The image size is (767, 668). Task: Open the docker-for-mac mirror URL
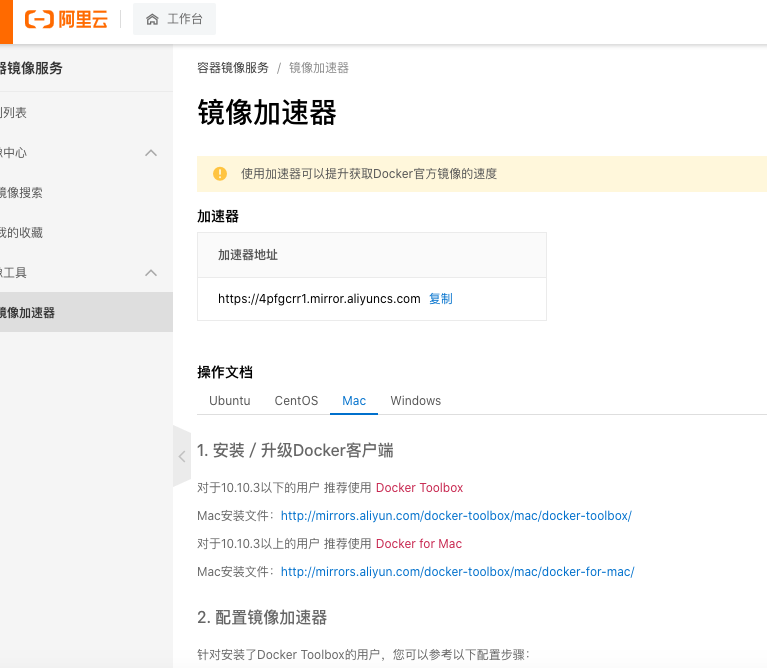(457, 571)
